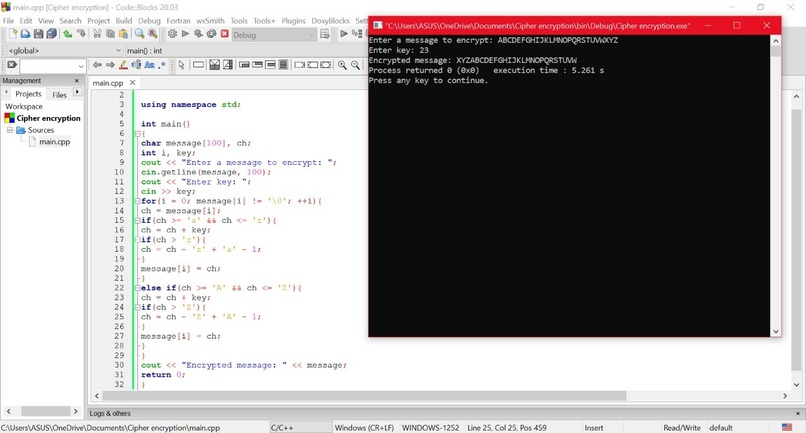
Task: Select the pointer arrow tool icon
Action: [x=181, y=65]
